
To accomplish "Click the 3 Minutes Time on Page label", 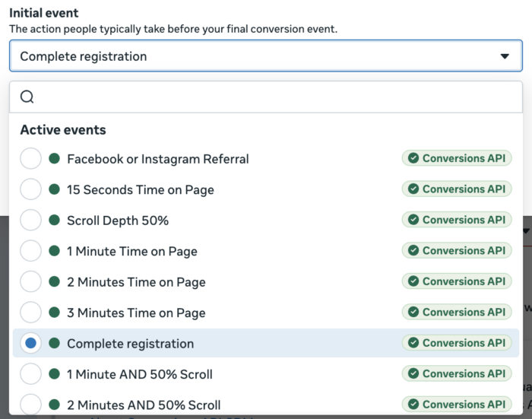I will coord(136,313).
